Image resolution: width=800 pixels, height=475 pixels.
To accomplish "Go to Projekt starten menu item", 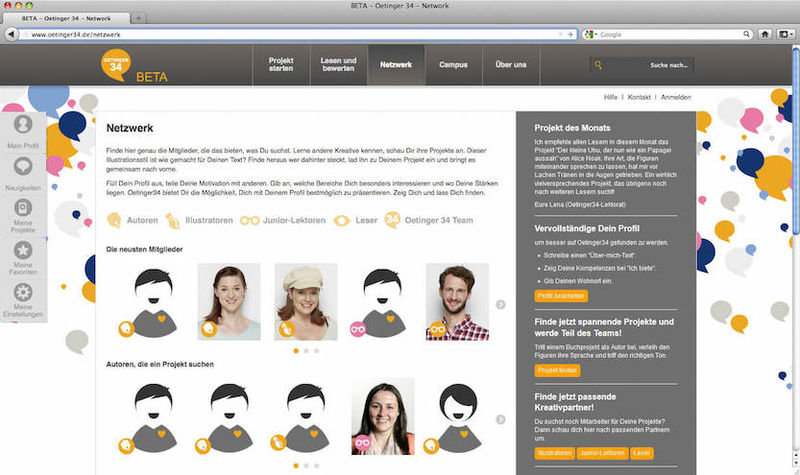I will [x=281, y=65].
